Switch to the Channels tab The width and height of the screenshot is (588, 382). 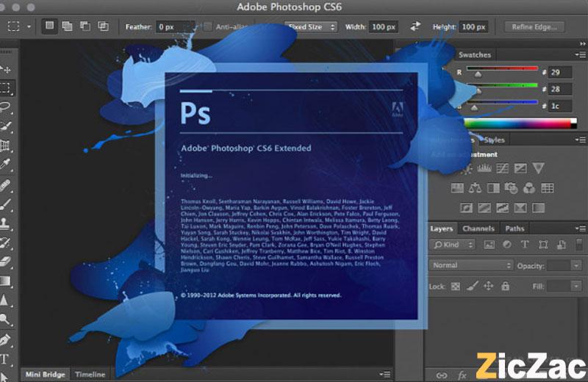coord(478,228)
